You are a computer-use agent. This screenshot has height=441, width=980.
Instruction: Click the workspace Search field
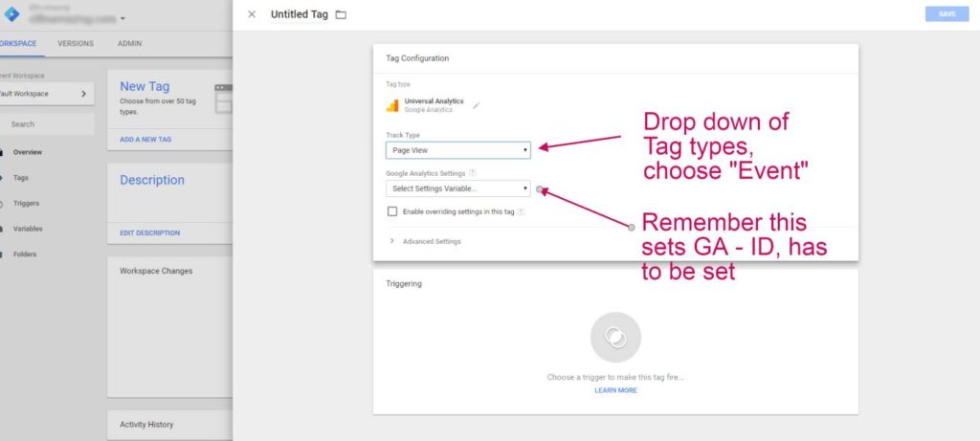click(47, 124)
